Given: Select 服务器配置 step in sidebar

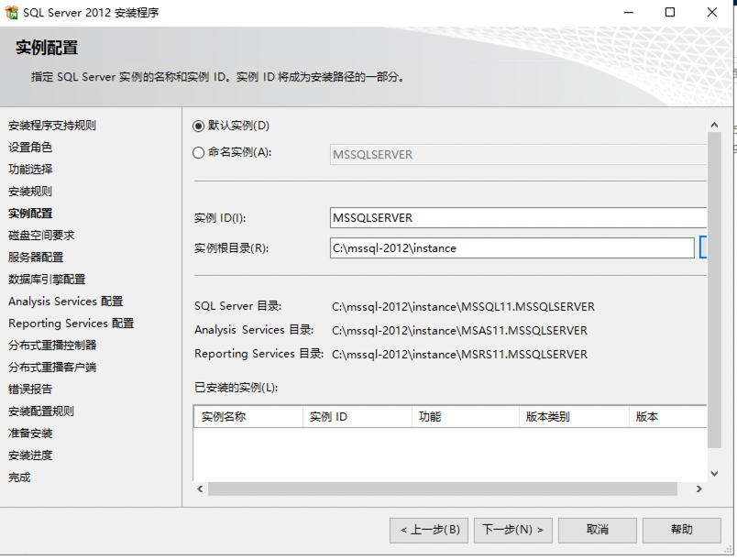Looking at the screenshot, I should 36,258.
